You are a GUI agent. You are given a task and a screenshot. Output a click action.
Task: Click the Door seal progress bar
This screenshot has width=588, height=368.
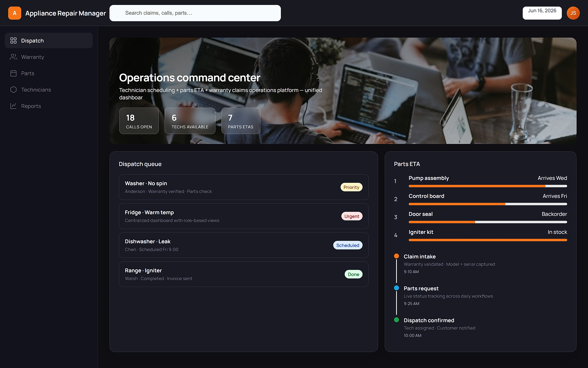coord(488,222)
